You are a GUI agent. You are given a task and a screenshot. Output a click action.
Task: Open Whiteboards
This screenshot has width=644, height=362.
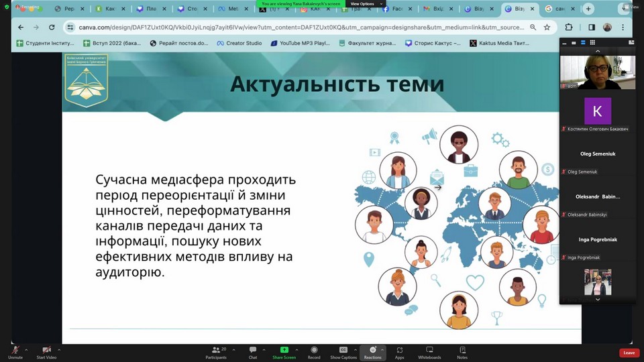click(429, 351)
